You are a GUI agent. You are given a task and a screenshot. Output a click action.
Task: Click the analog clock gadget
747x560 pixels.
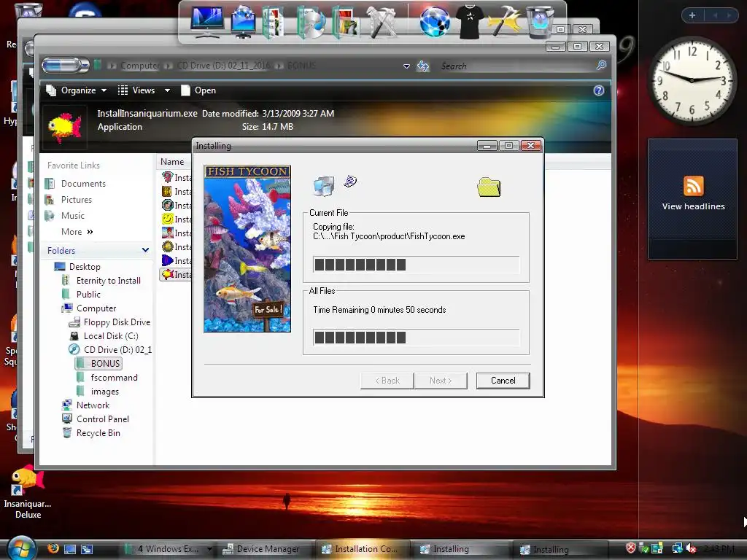tap(692, 80)
